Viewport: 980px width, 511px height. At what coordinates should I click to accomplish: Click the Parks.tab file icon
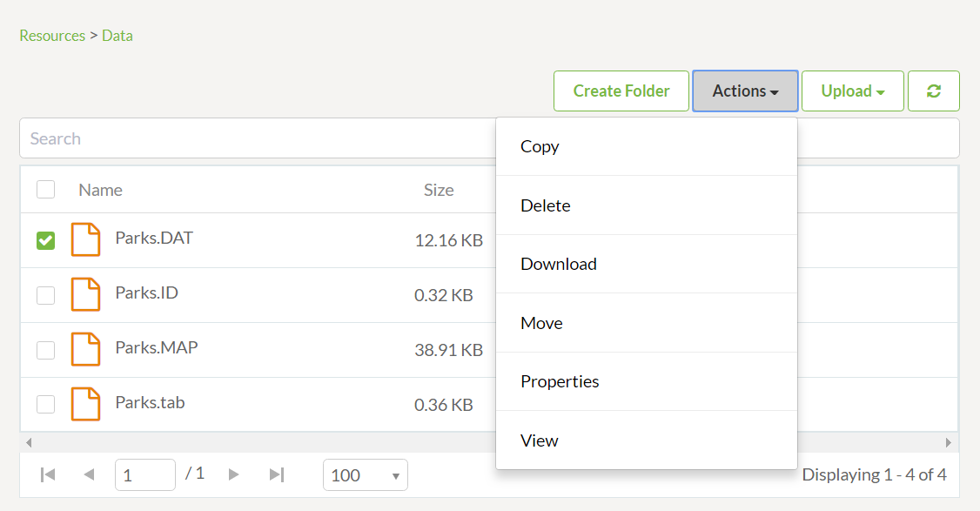pos(85,404)
